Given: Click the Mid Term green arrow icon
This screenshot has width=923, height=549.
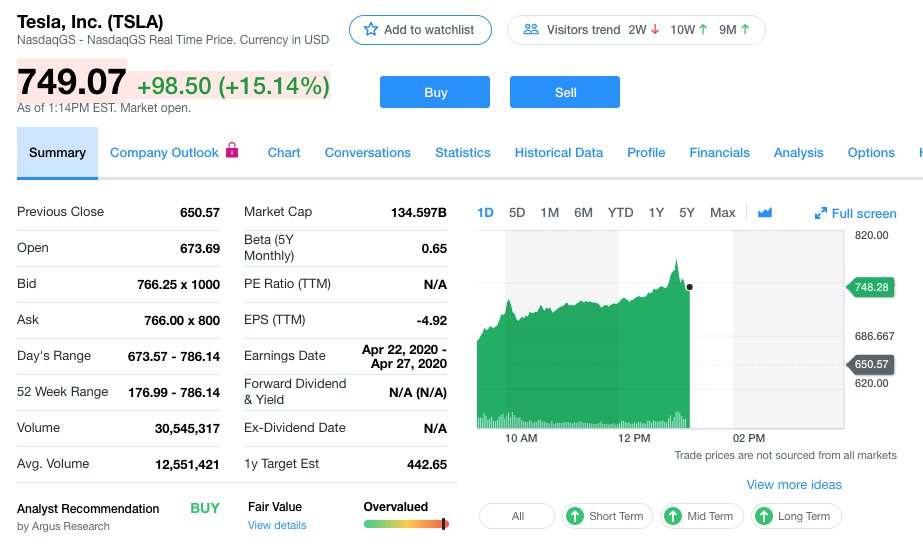Looking at the screenshot, I should [672, 516].
